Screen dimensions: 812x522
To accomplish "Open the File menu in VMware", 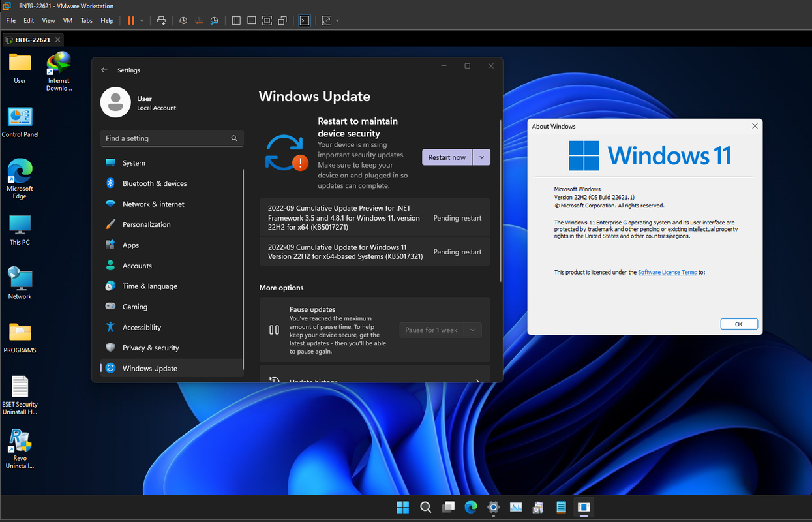I will 10,20.
